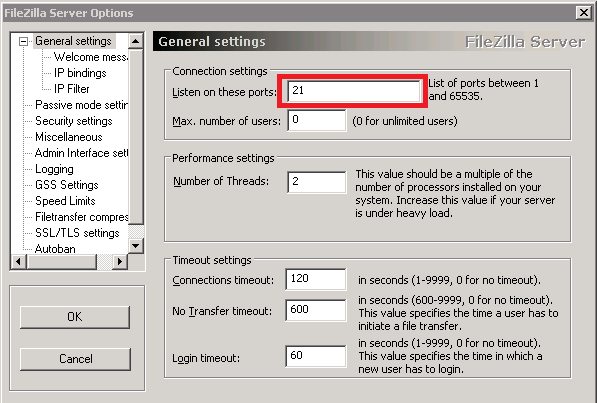
Task: Open the Welcome message page
Action: (91, 57)
